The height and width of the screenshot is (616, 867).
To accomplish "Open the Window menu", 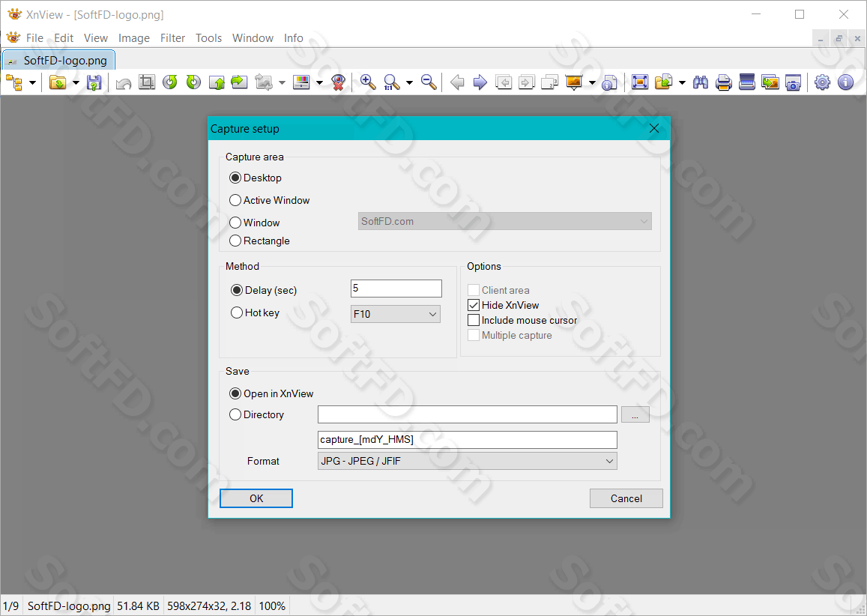I will (253, 38).
